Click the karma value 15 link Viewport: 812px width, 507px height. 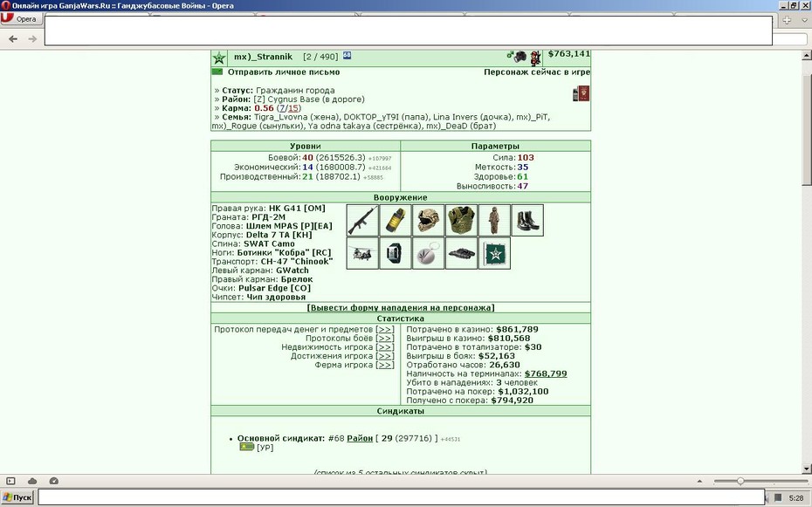(x=293, y=108)
